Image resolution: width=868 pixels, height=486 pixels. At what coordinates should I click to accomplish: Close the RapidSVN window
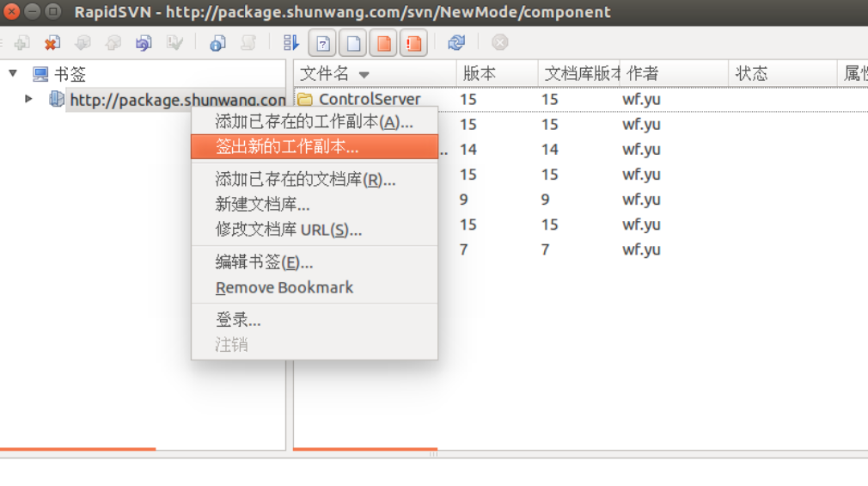click(x=12, y=11)
